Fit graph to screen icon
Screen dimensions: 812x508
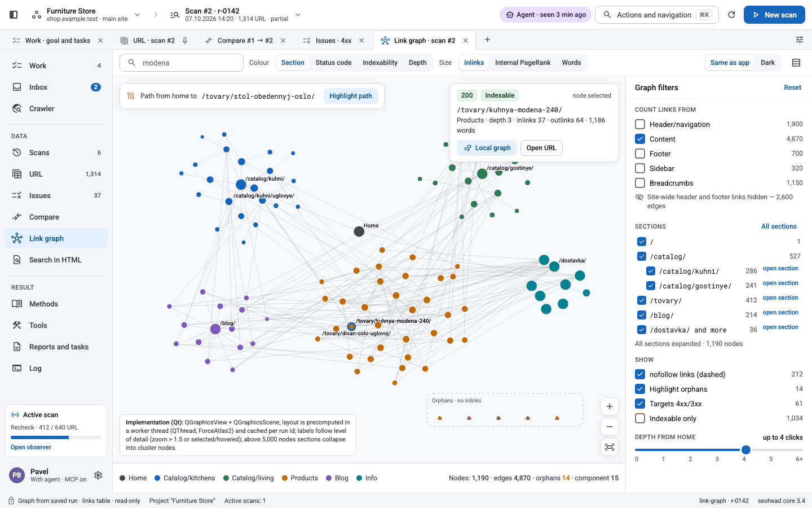pos(610,447)
